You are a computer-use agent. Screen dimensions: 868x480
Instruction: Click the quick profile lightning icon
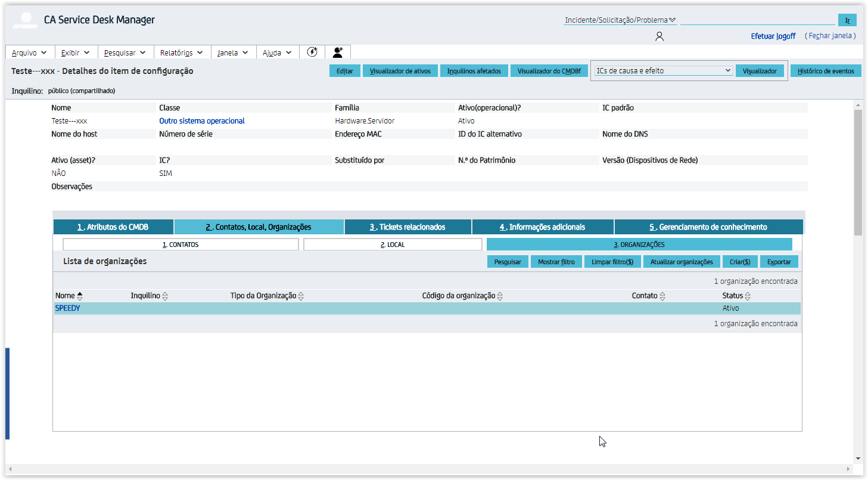tap(312, 52)
